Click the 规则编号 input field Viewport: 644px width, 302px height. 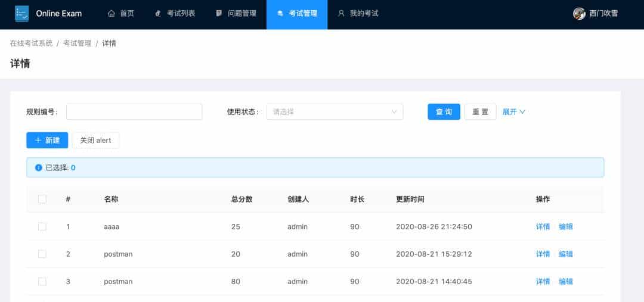(x=134, y=111)
